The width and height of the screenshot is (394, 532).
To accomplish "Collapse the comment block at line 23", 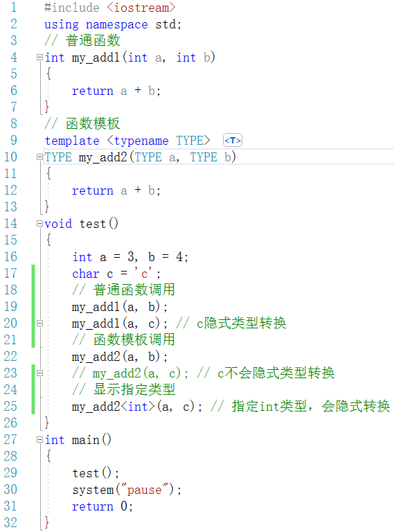I will pyautogui.click(x=39, y=373).
